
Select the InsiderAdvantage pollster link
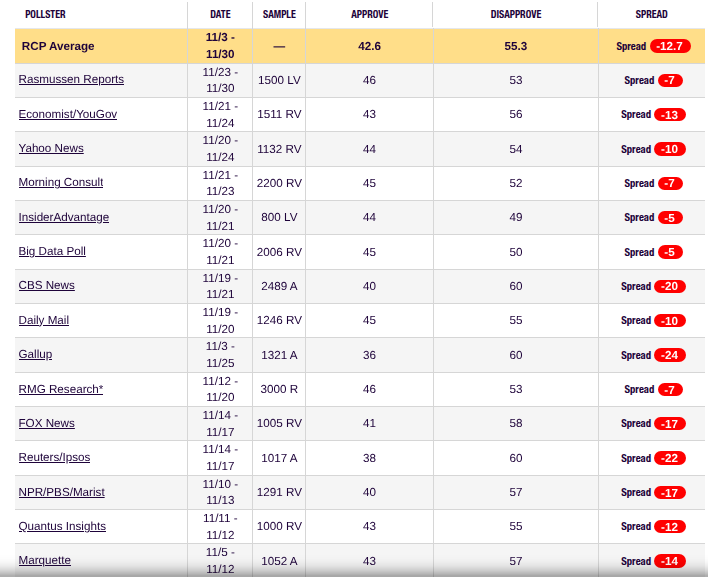pyautogui.click(x=64, y=217)
